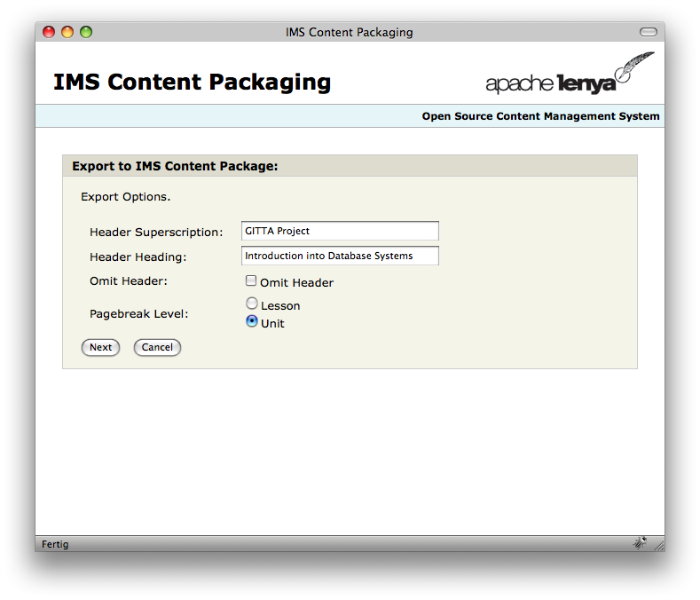Enable the Omit Header checkbox
The width and height of the screenshot is (700, 600).
pos(251,281)
